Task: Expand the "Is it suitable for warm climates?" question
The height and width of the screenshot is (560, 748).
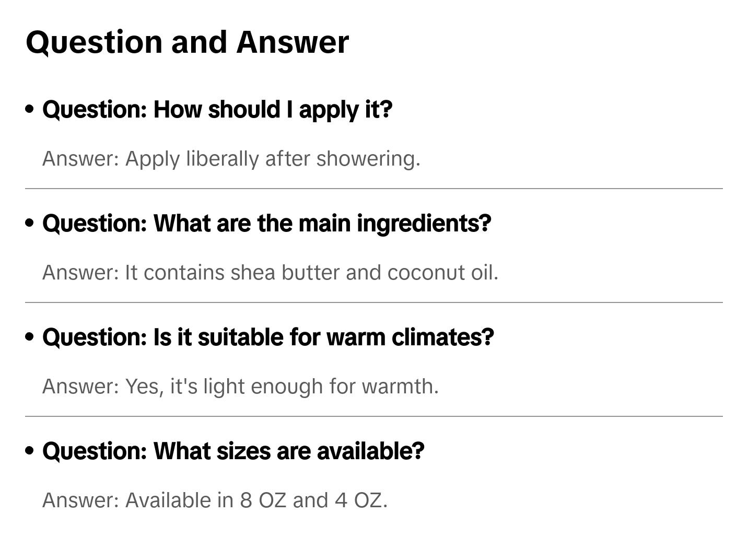Action: [x=267, y=337]
